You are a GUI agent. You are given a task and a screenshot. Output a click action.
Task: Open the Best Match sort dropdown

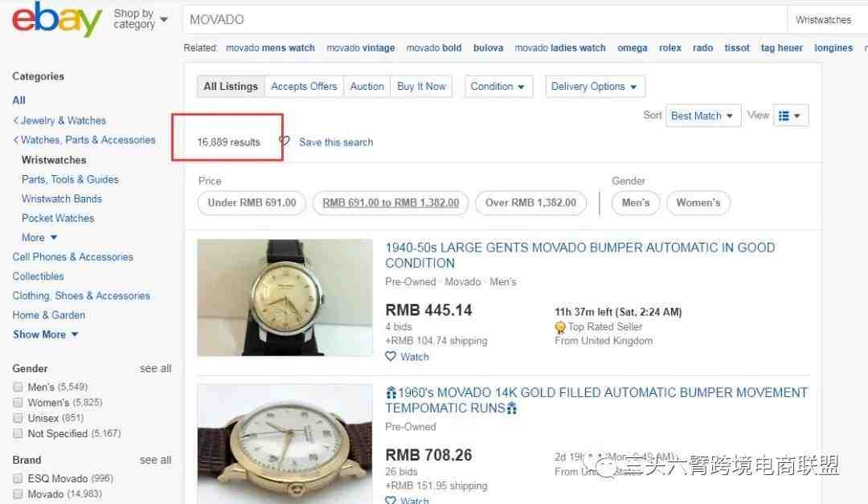(x=703, y=116)
